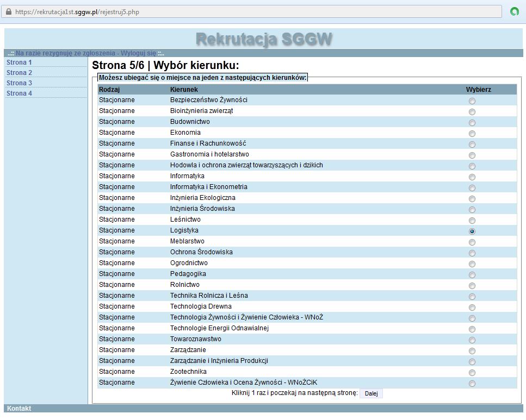The width and height of the screenshot is (526, 420).
Task: Select Bioinżynieria zwierząt radio button
Action: 472,111
